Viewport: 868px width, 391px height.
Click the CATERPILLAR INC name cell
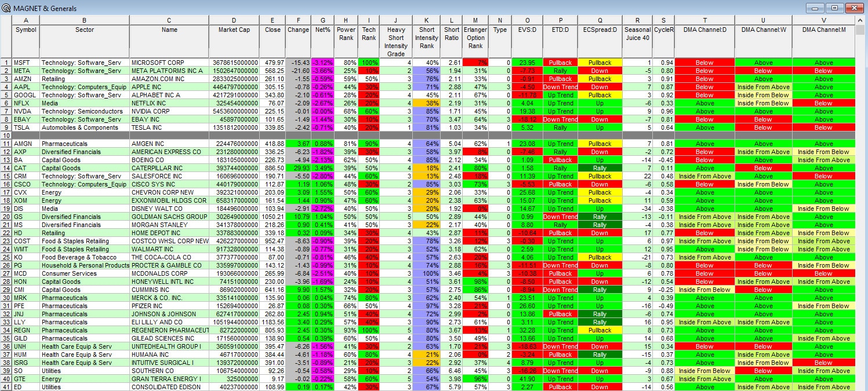[x=169, y=167]
